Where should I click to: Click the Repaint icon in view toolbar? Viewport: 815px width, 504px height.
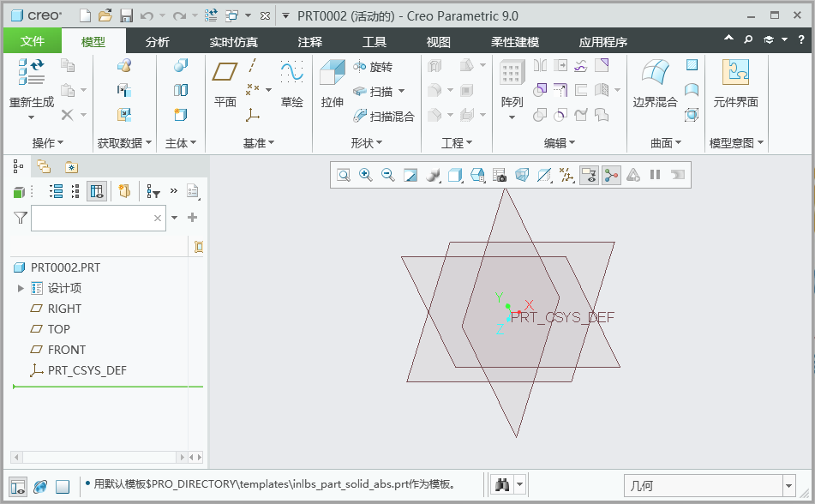click(410, 175)
